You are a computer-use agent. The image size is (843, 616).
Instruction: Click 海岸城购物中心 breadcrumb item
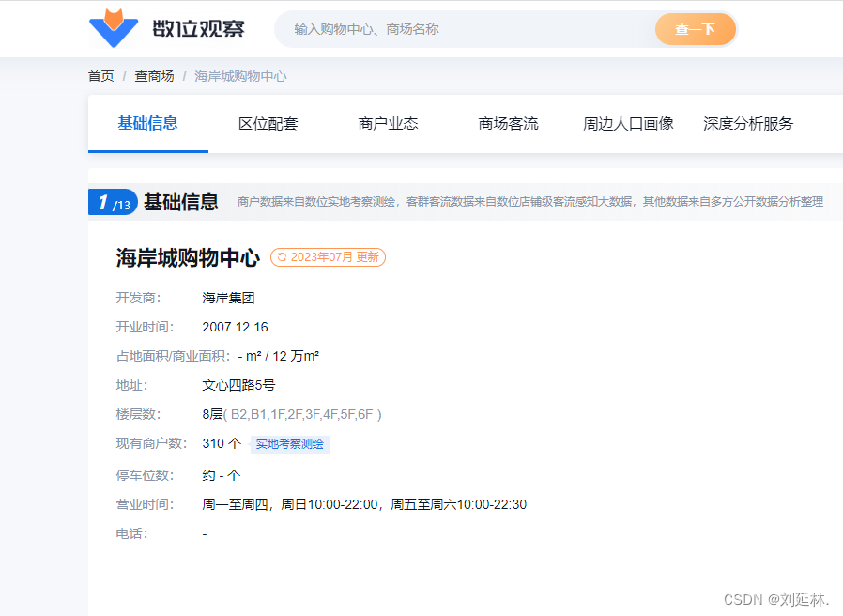point(240,76)
